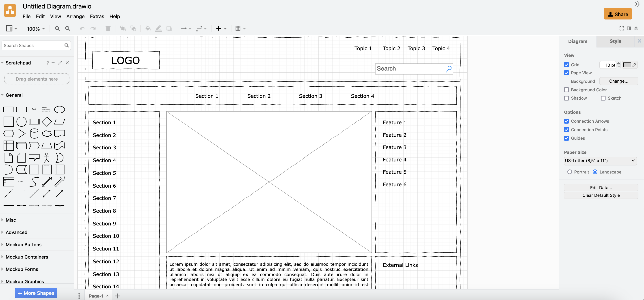Screen dimensions: 644x300
Task: Click the Redo icon in toolbar
Action: (x=93, y=28)
